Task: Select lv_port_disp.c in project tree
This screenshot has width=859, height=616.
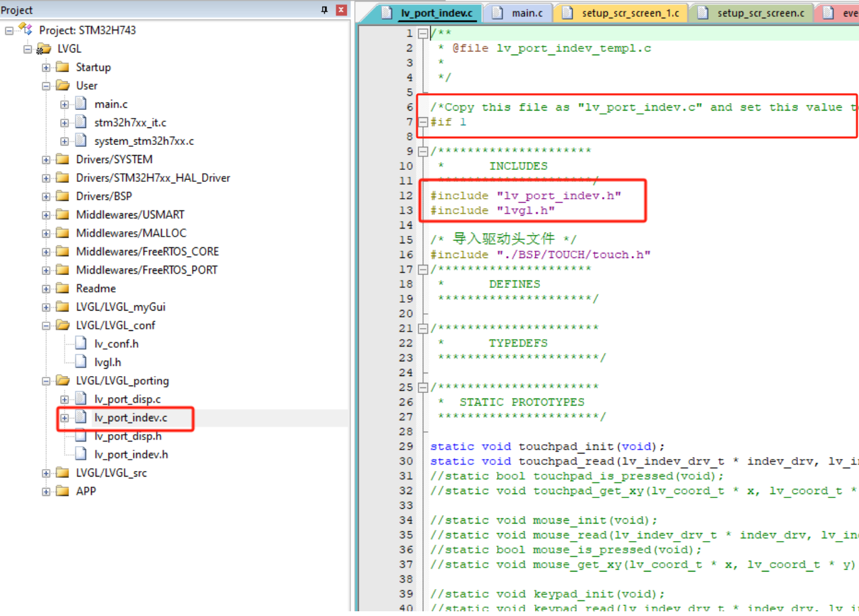Action: 127,399
